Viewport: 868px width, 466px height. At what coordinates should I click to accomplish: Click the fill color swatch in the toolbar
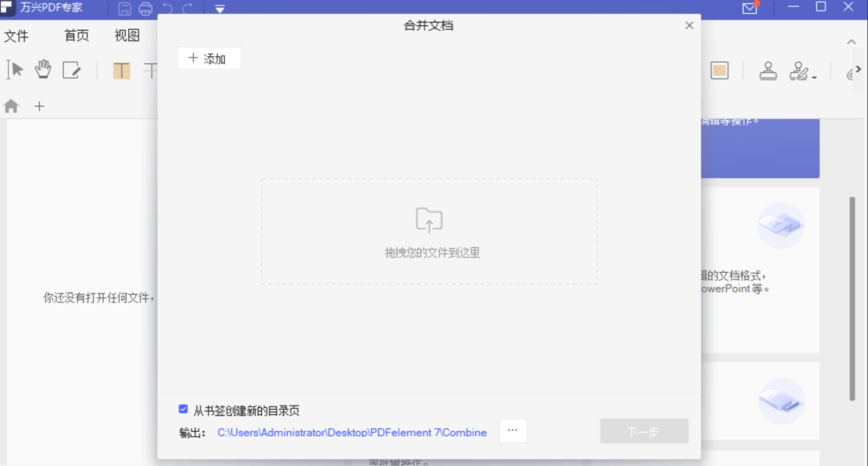719,70
